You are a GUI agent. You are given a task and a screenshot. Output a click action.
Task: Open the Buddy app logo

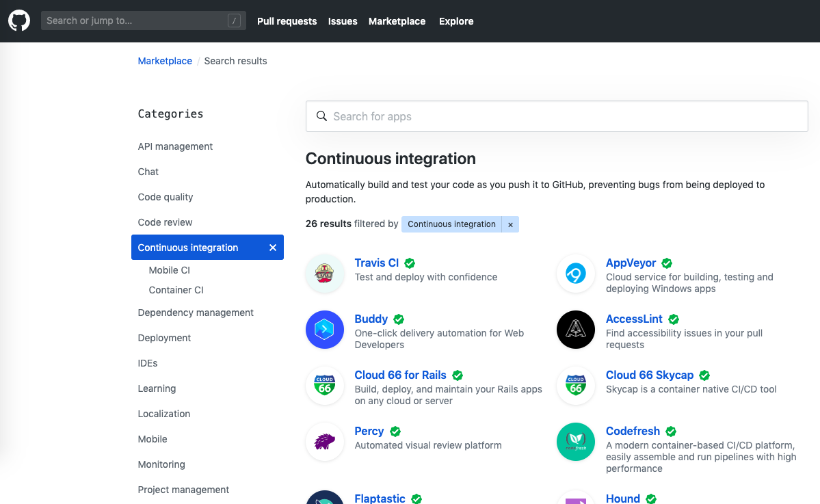click(x=325, y=330)
